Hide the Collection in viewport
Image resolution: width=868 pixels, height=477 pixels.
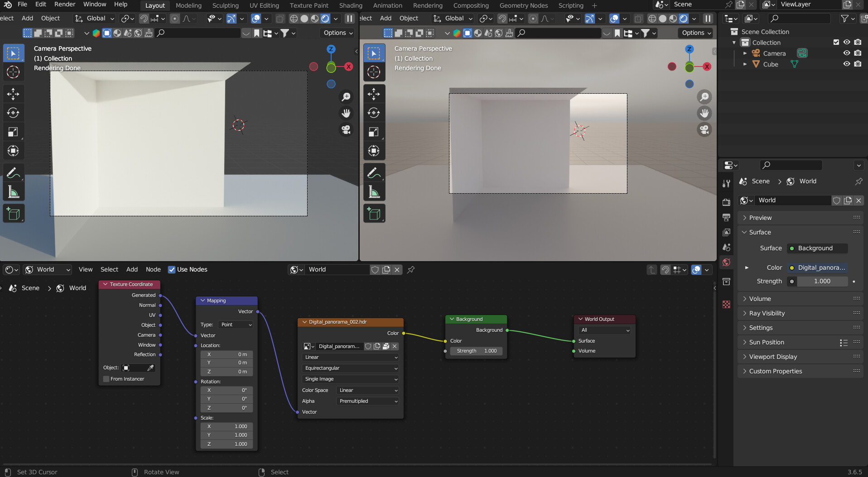click(846, 43)
